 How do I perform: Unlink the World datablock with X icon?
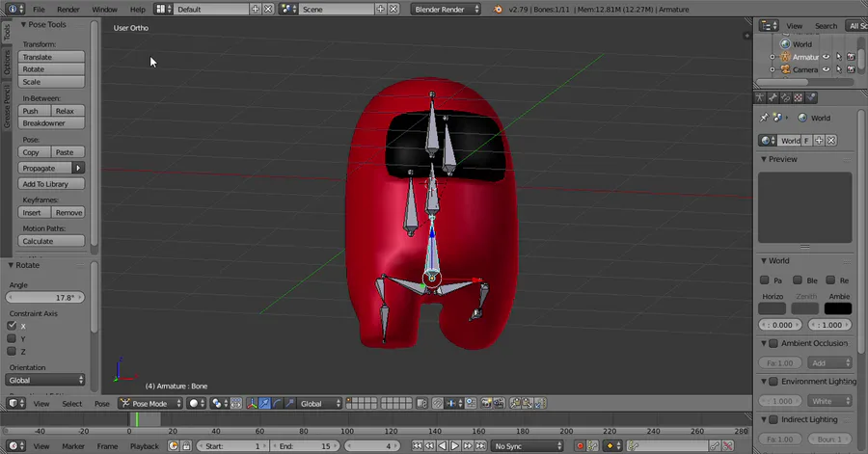point(831,141)
